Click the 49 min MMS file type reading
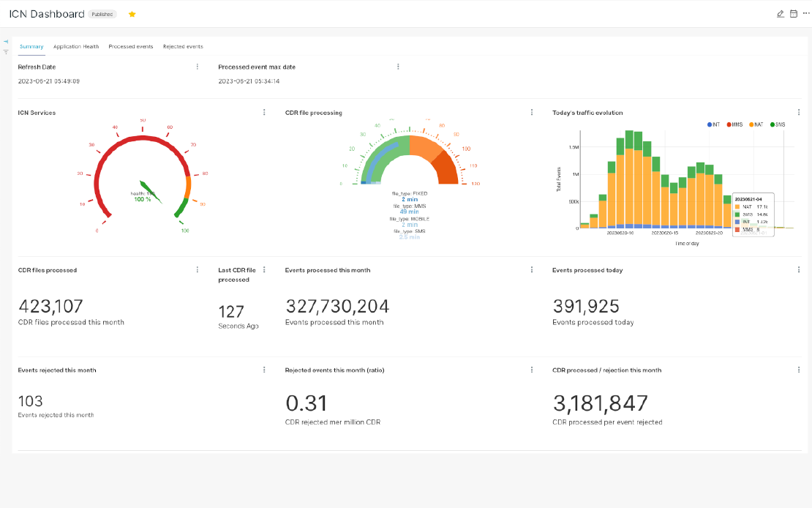Screen dimensions: 812x508 tap(409, 212)
